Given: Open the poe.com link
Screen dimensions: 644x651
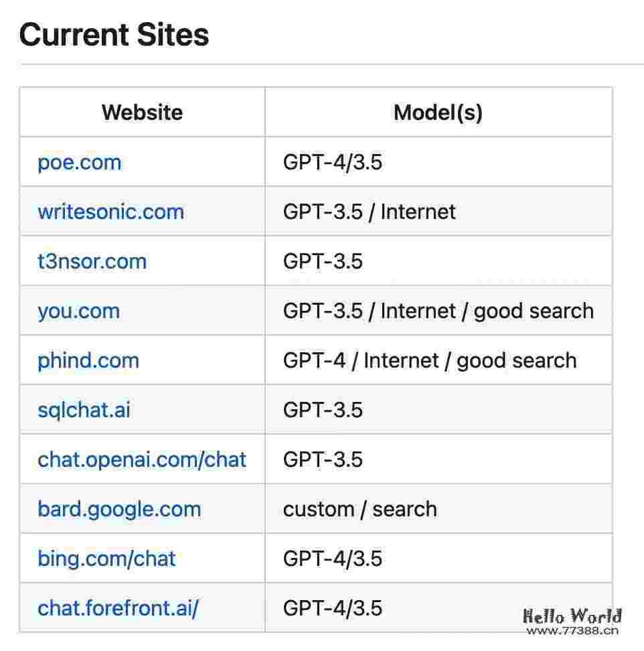Looking at the screenshot, I should pyautogui.click(x=80, y=163).
